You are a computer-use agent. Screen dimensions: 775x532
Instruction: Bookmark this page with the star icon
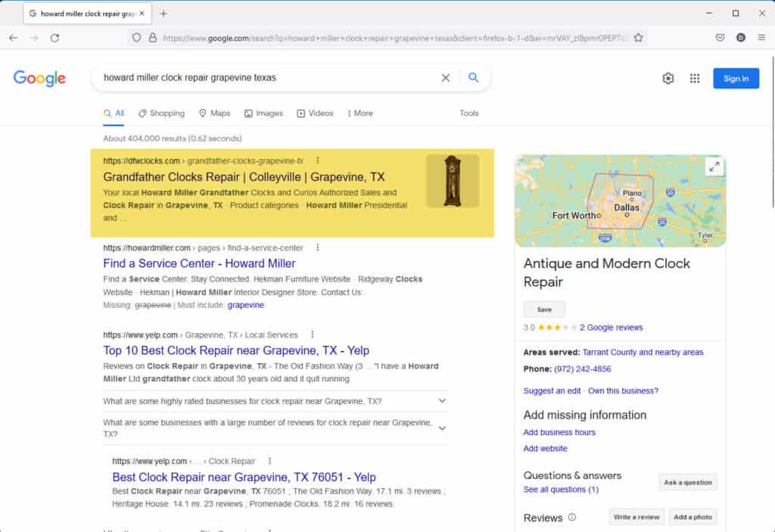tap(638, 38)
